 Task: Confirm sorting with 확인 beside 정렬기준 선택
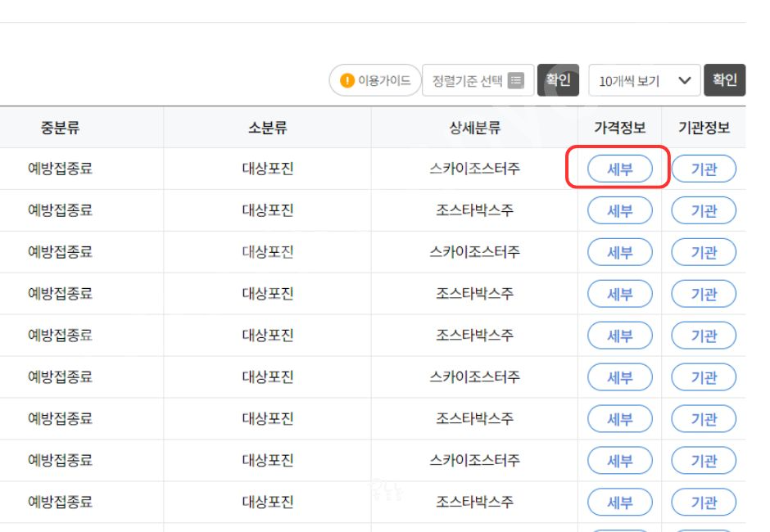pyautogui.click(x=559, y=80)
